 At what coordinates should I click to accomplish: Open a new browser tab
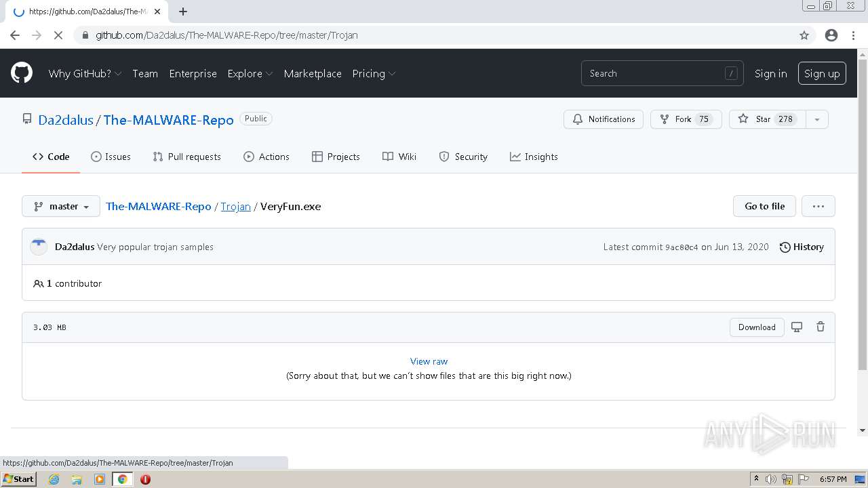click(182, 12)
